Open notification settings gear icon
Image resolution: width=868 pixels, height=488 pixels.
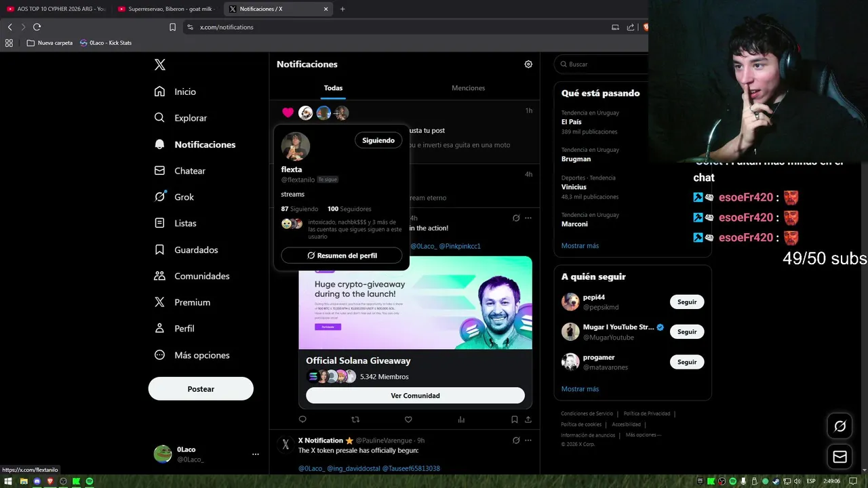pyautogui.click(x=528, y=64)
